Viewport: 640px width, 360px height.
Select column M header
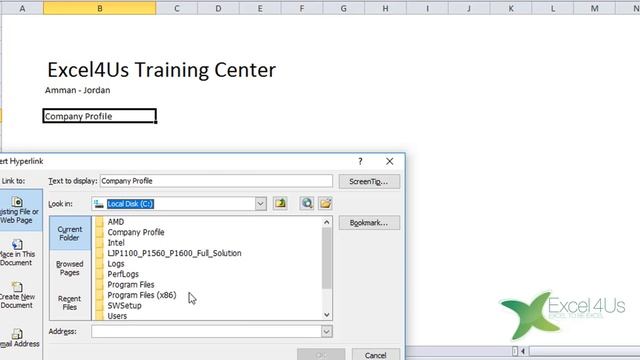click(594, 8)
